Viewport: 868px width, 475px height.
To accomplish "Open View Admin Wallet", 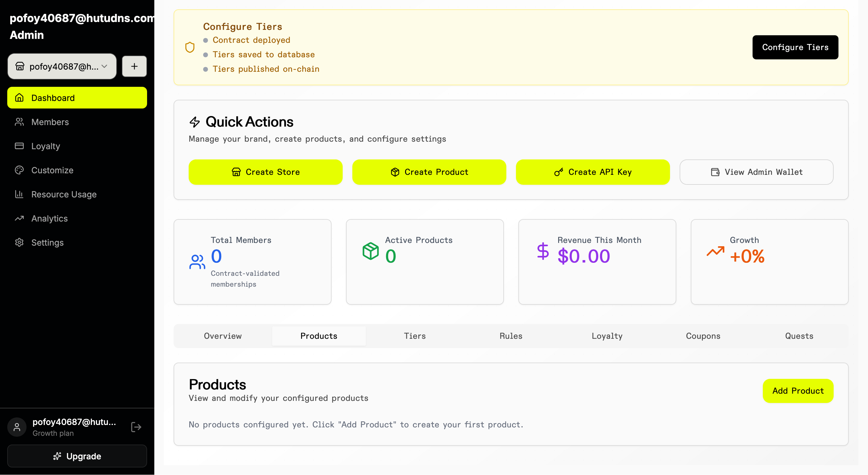I will 756,172.
